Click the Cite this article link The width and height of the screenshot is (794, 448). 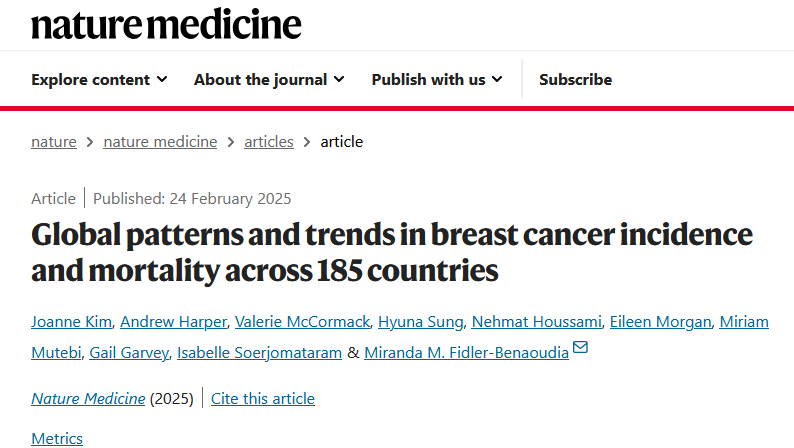[x=263, y=398]
